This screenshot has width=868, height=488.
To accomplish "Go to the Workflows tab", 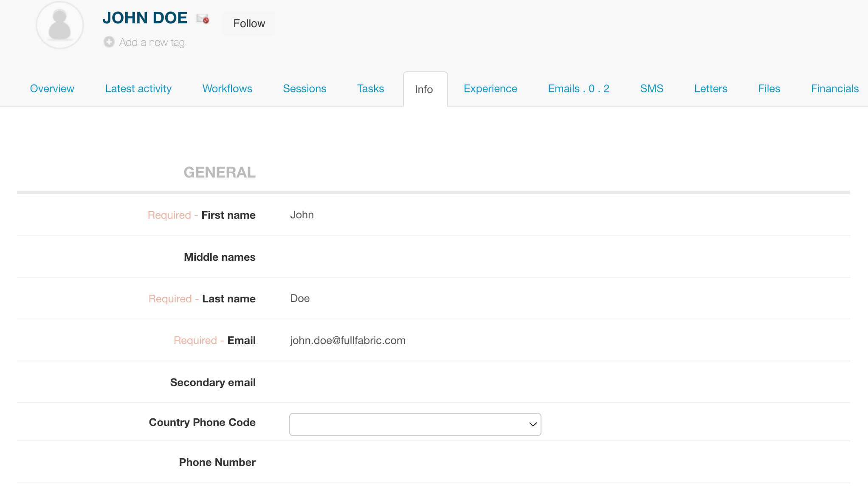I will pyautogui.click(x=227, y=88).
